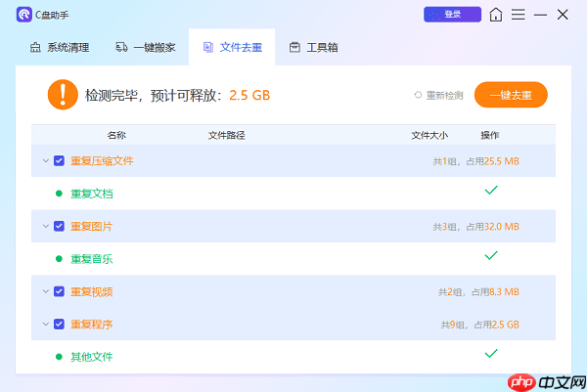Click the home icon in title bar
This screenshot has width=587, height=392.
pos(497,15)
